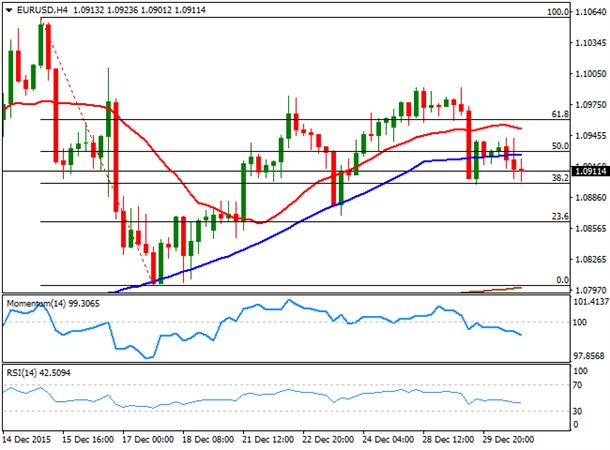Select the 101.4137 Momentum scale value
This screenshot has width=610, height=450.
click(591, 301)
